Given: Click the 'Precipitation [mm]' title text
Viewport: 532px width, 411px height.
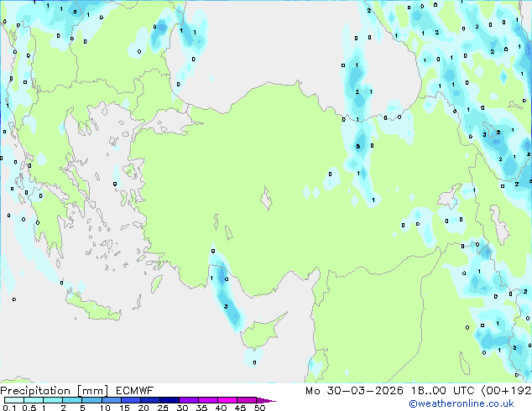Looking at the screenshot, I should (55, 391).
